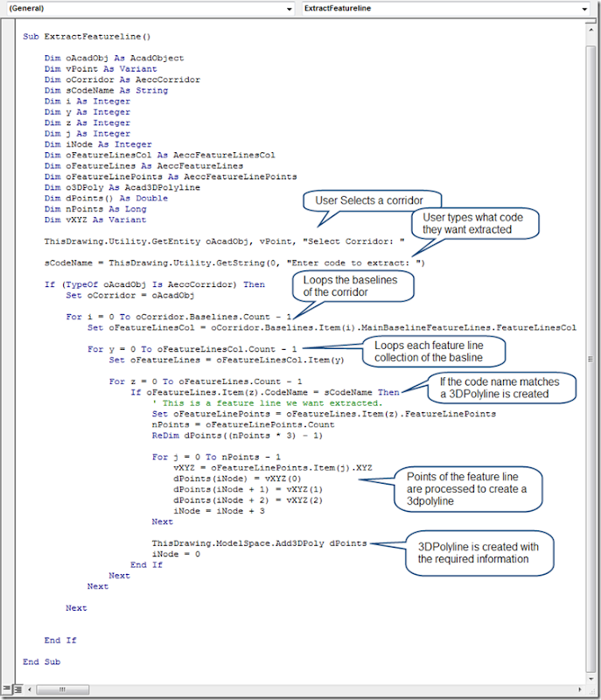Click 'vXYZ = oFeatureLinePoints.Item(j).XYZ' line
This screenshot has height=700, width=601.
[273, 467]
